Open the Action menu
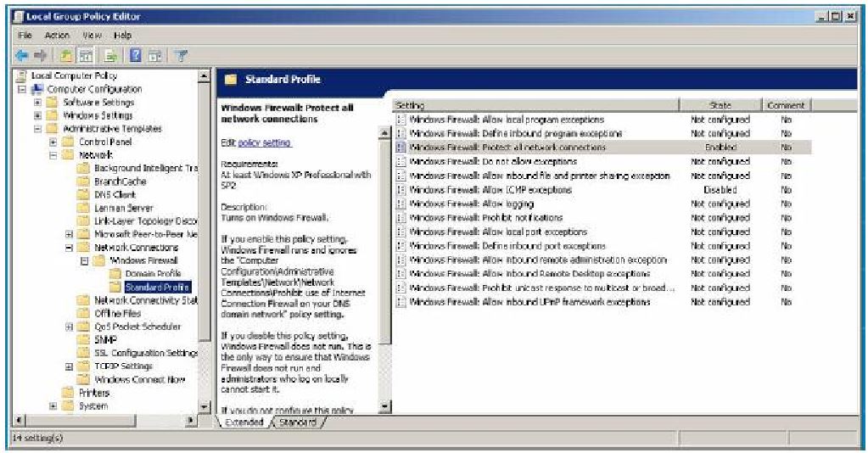The height and width of the screenshot is (453, 868). (57, 36)
